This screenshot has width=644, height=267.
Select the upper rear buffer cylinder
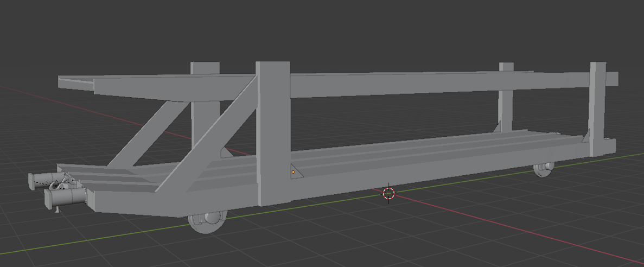pos(47,181)
